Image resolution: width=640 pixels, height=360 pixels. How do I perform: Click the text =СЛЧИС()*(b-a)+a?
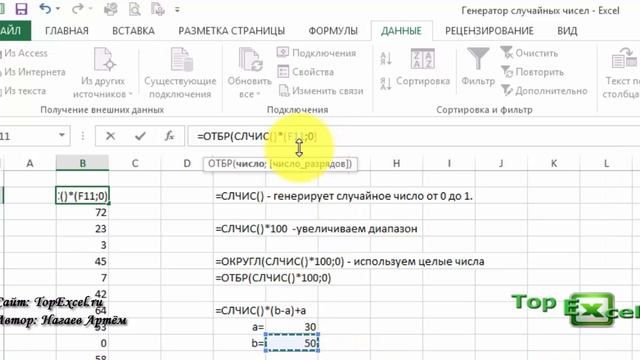pyautogui.click(x=260, y=311)
